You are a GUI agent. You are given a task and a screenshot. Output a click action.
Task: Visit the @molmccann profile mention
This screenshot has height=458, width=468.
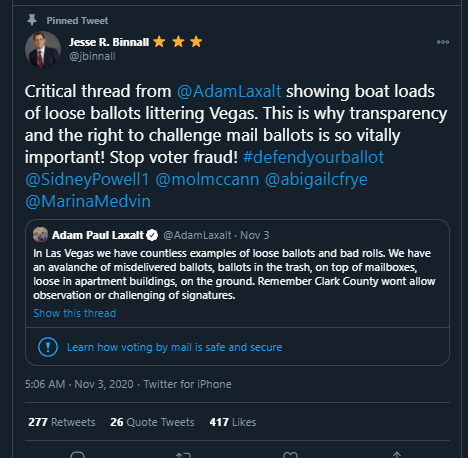point(207,179)
